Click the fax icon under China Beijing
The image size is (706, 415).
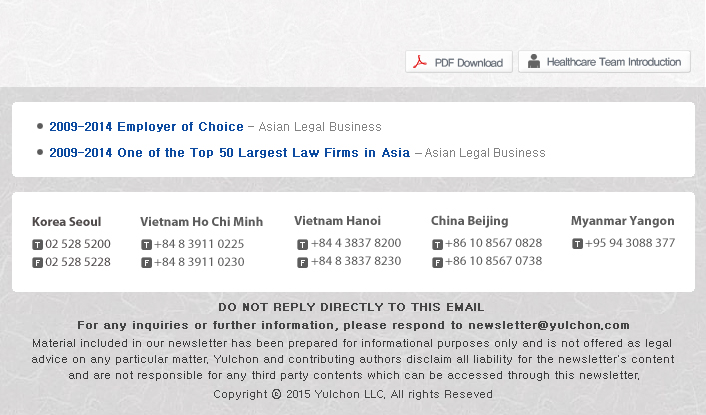[x=438, y=262]
